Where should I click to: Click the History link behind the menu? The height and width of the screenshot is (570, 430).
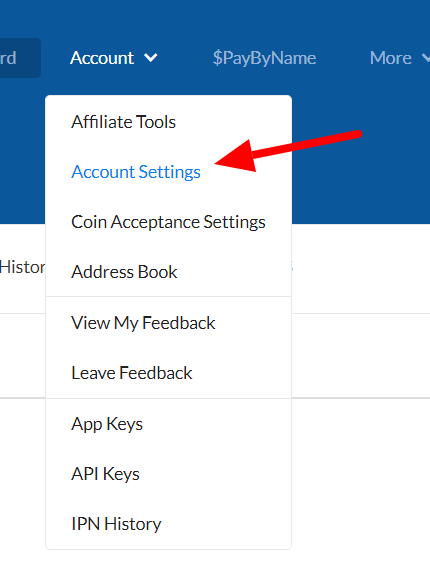click(x=22, y=267)
